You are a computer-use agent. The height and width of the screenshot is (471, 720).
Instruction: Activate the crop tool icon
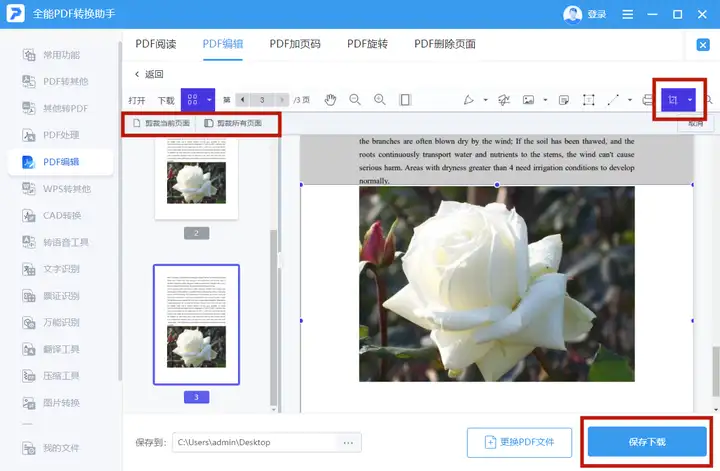coord(673,100)
